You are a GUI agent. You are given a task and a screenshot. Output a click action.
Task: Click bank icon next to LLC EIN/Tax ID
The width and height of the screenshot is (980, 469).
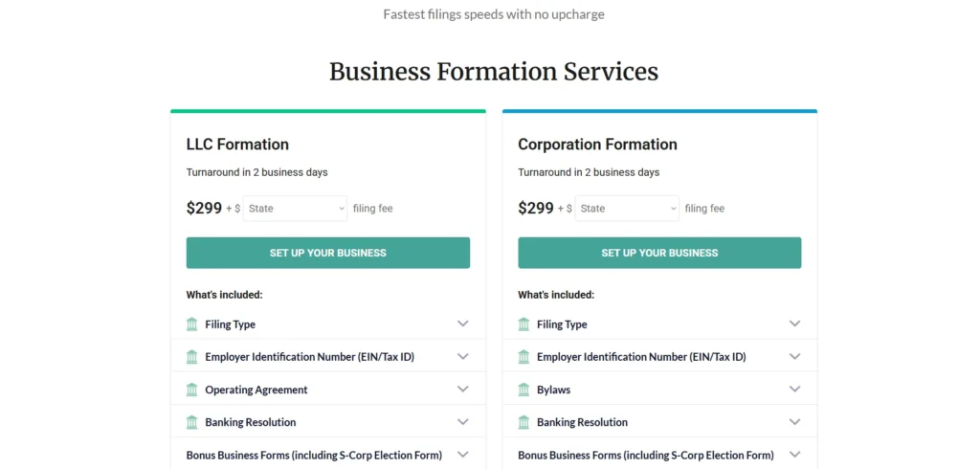(192, 357)
